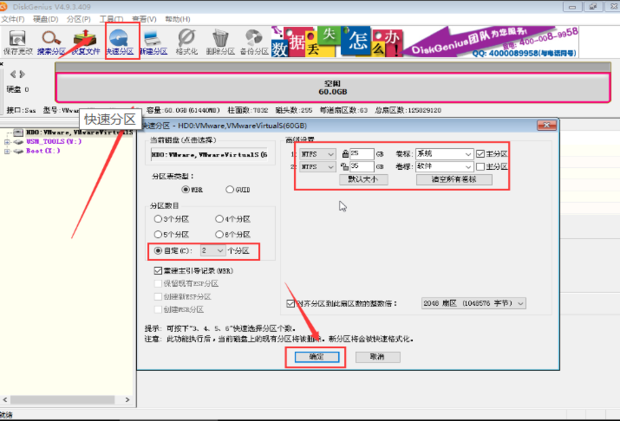Viewport: 620px width, 421px height.
Task: Open custom partition count dropdown showing 2
Action: click(x=213, y=251)
